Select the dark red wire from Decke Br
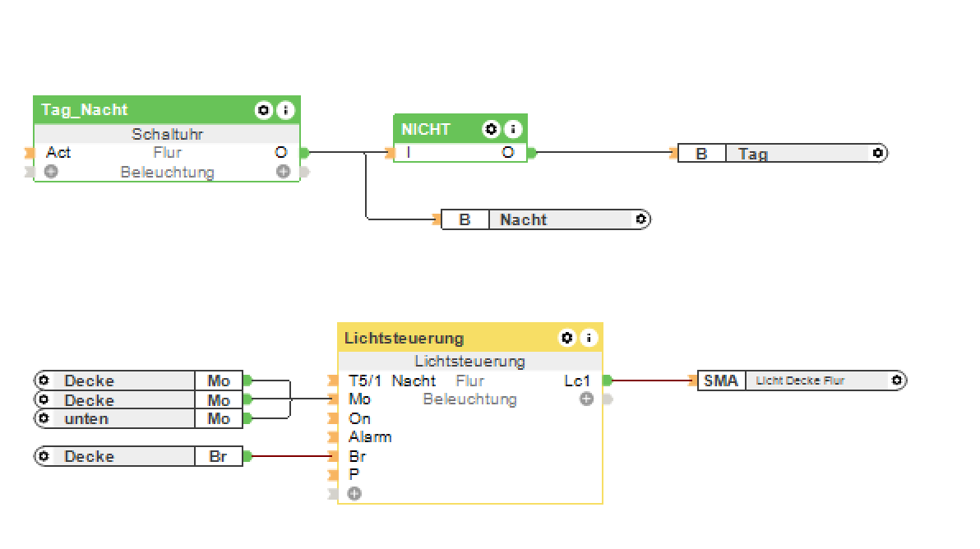Image resolution: width=980 pixels, height=549 pixels. point(290,457)
